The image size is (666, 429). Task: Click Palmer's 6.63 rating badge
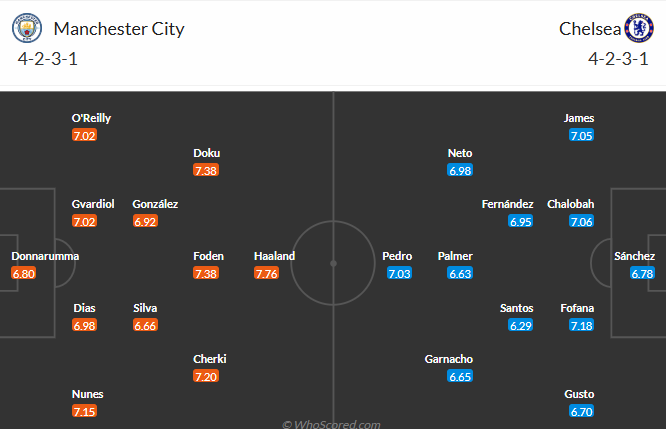click(461, 273)
